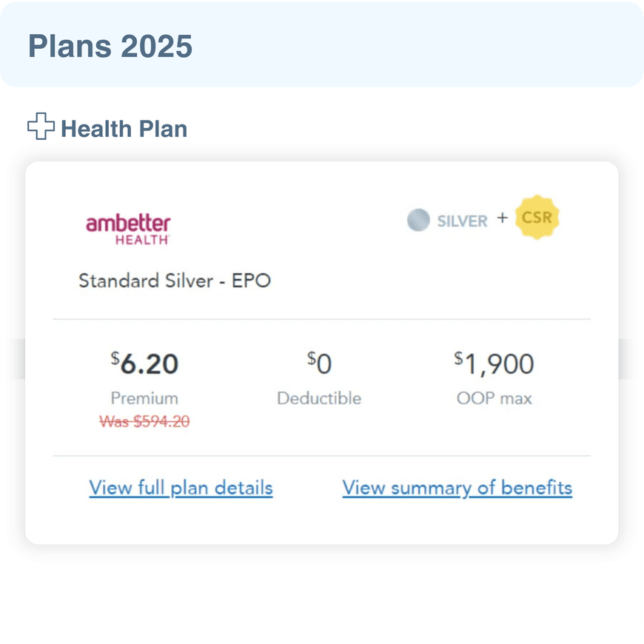Click the Deductible label
The width and height of the screenshot is (644, 644).
319,398
